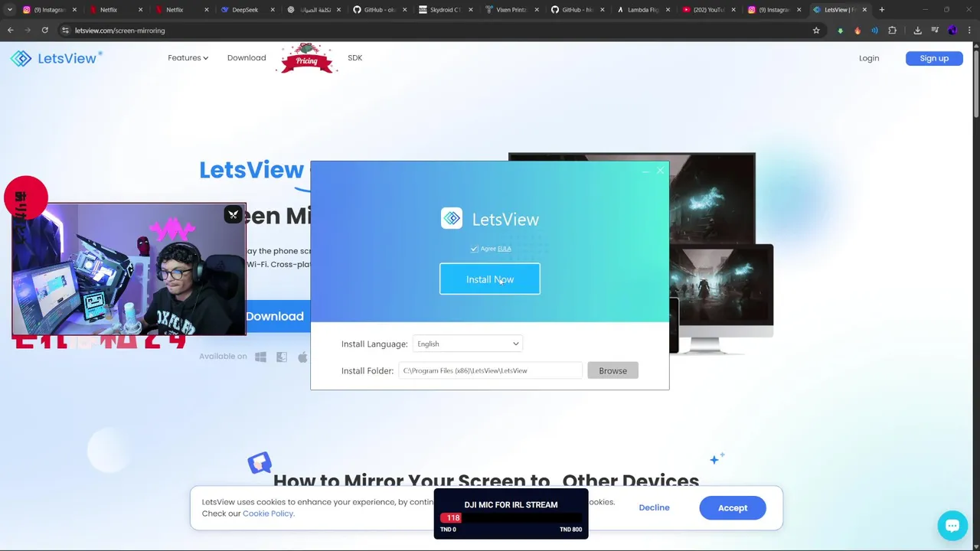Screen dimensions: 980x551
Task: Open the EULA link in installer
Action: (x=504, y=249)
